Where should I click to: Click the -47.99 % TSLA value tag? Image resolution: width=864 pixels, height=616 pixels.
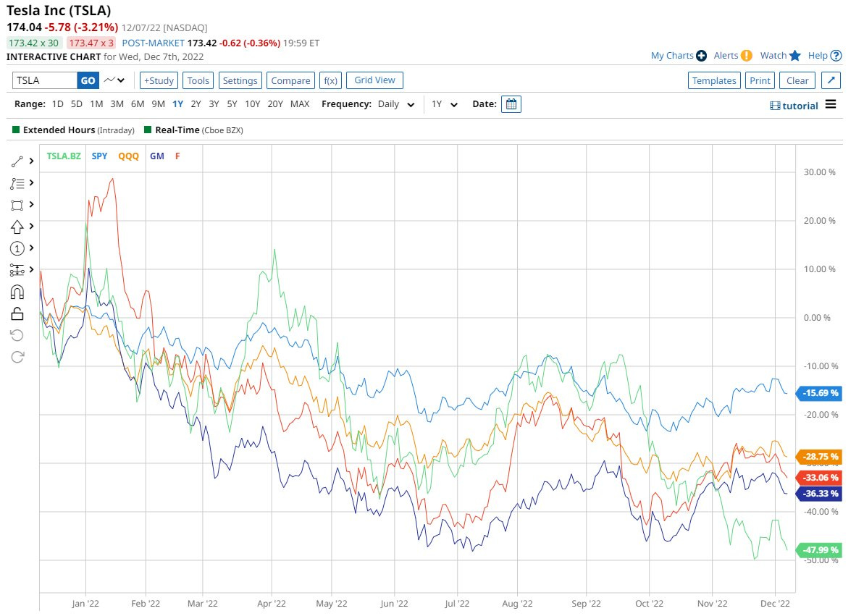tap(820, 550)
